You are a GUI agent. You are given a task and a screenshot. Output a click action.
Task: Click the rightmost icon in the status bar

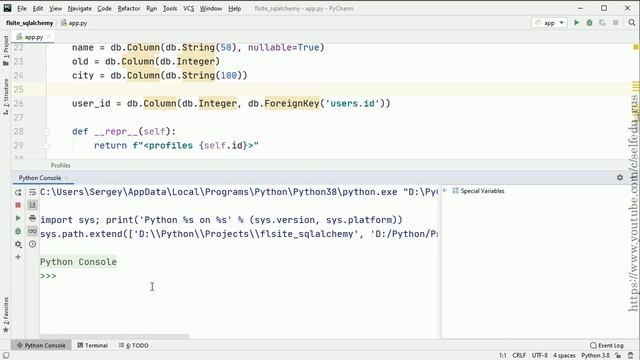(x=631, y=356)
